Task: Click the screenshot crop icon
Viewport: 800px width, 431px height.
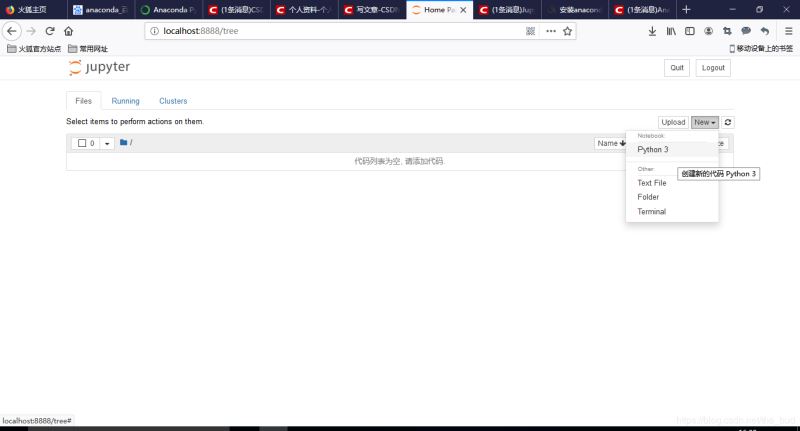Action: click(x=727, y=31)
